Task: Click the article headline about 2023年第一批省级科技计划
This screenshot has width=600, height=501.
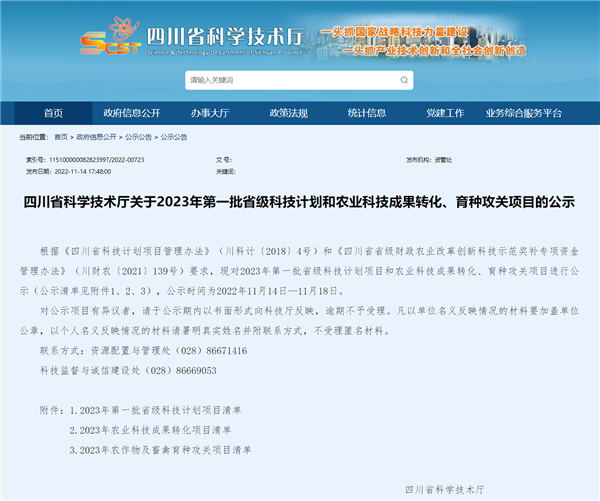Action: coord(299,201)
